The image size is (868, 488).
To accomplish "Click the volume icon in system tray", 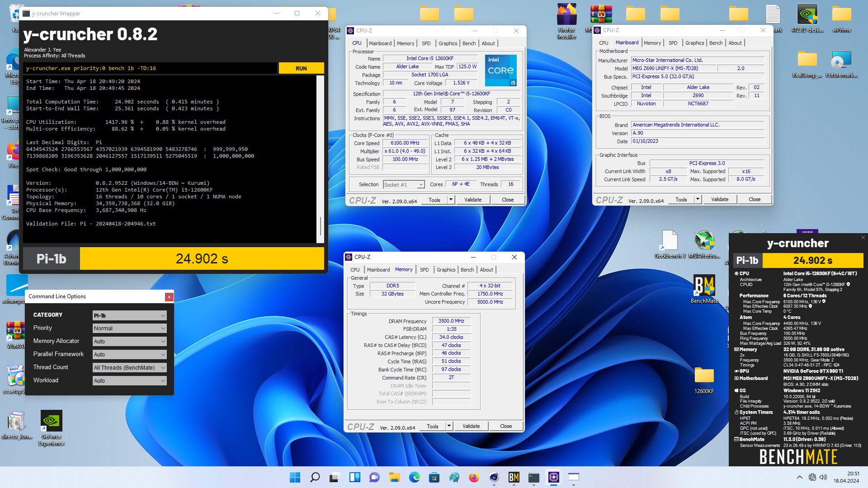I will point(823,477).
